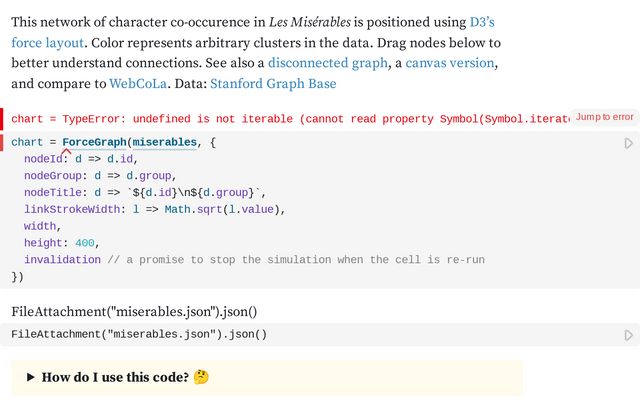
Task: Click the miserables reference in code
Action: click(x=165, y=142)
